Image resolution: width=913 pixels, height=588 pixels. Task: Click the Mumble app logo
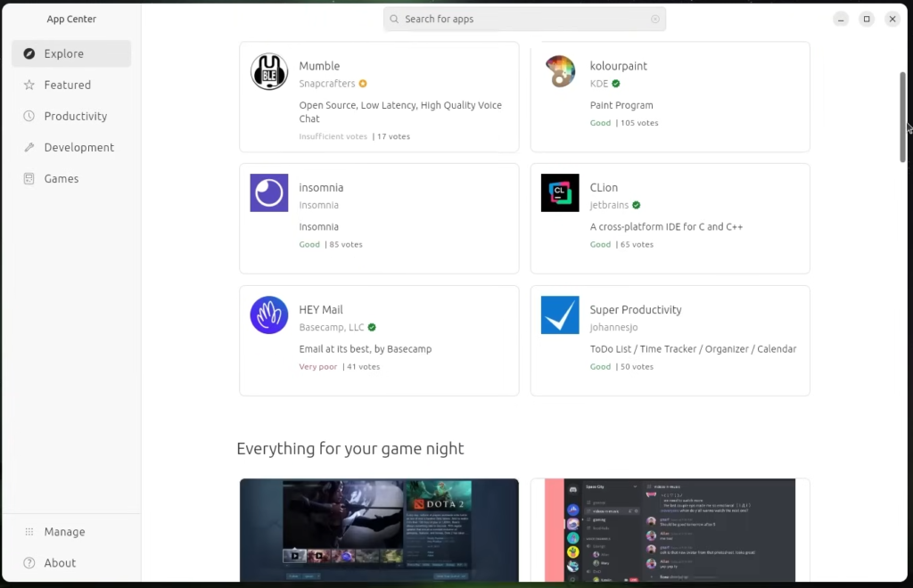pos(269,71)
